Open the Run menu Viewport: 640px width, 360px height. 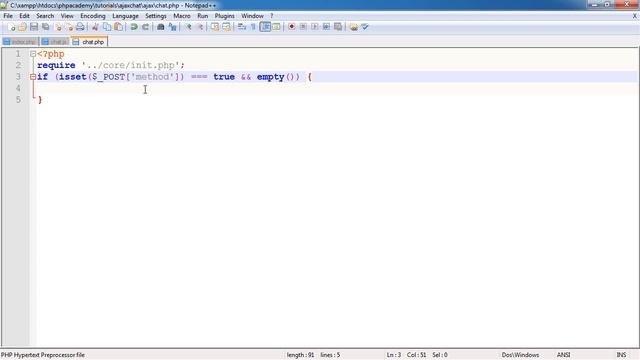[x=202, y=16]
